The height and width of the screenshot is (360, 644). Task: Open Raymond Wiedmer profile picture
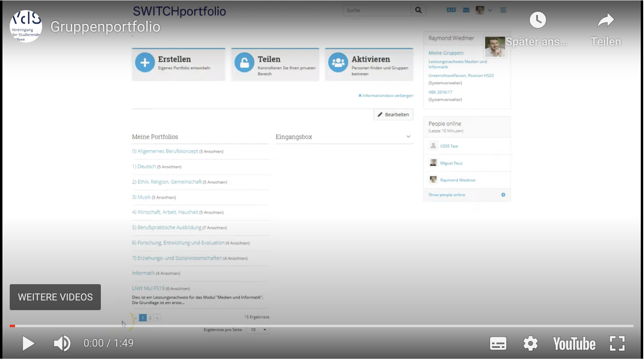click(495, 47)
